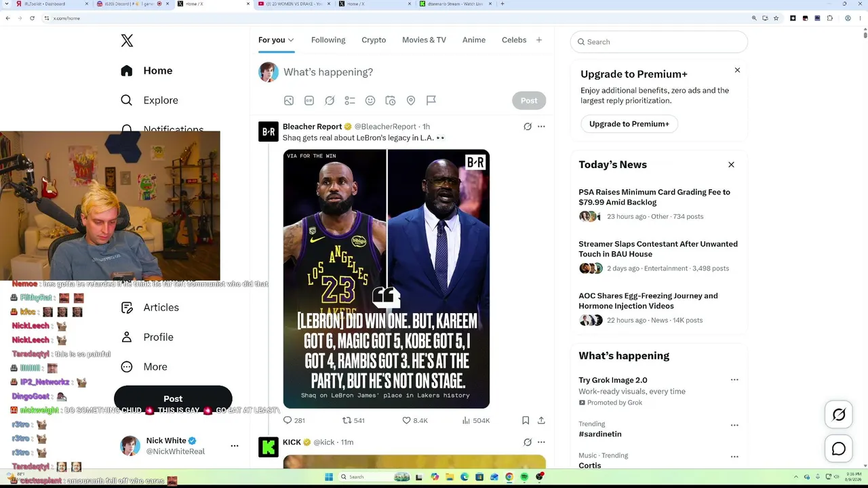Click the X logo in sidebar
868x488 pixels.
coord(127,41)
